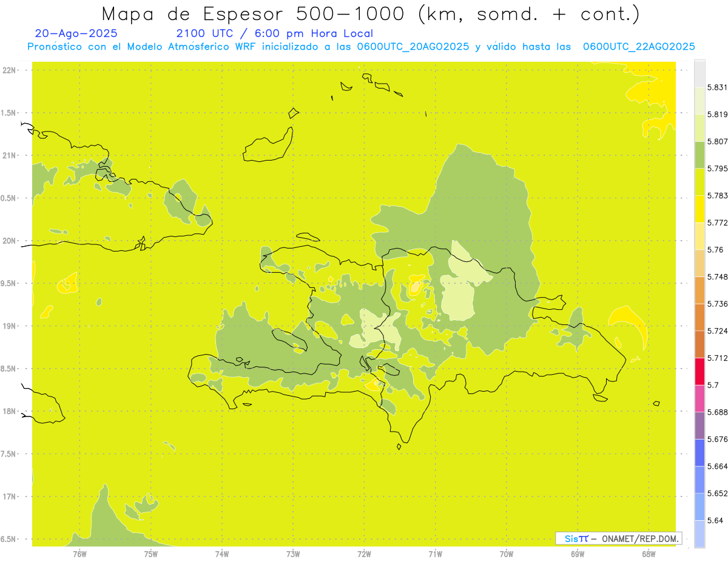Click the 17N latitude label
Image resolution: width=728 pixels, height=562 pixels.
coord(9,497)
